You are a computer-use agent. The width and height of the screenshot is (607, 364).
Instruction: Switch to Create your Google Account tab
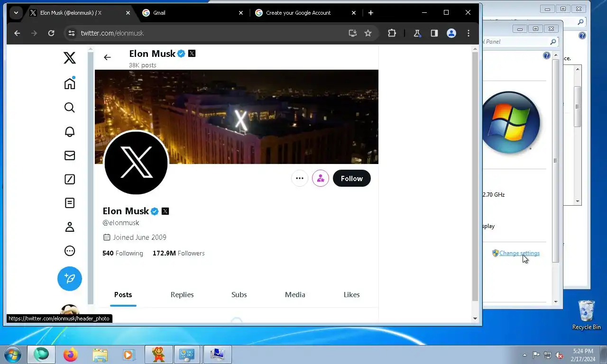click(x=305, y=13)
